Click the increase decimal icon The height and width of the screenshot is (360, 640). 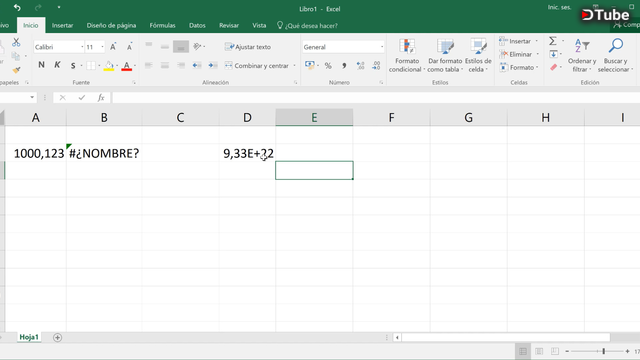360,66
